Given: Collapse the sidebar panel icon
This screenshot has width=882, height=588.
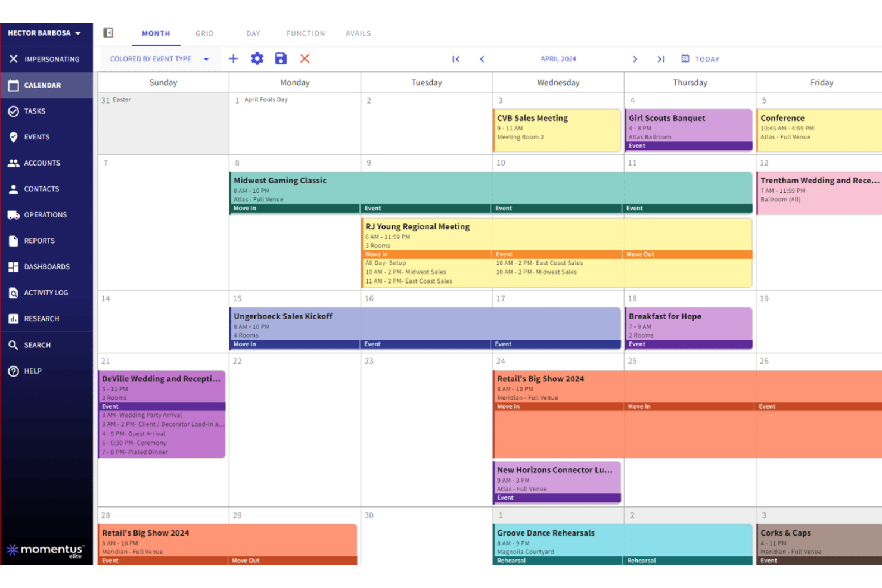Looking at the screenshot, I should [108, 33].
